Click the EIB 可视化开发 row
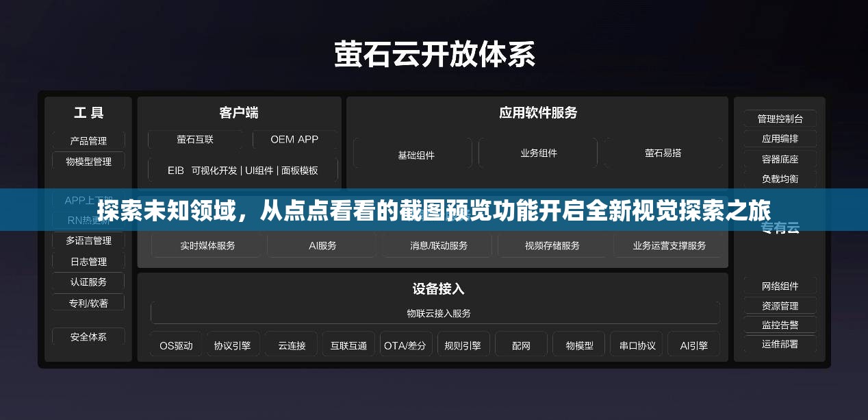Viewport: 868px width, 420px height. 243,170
